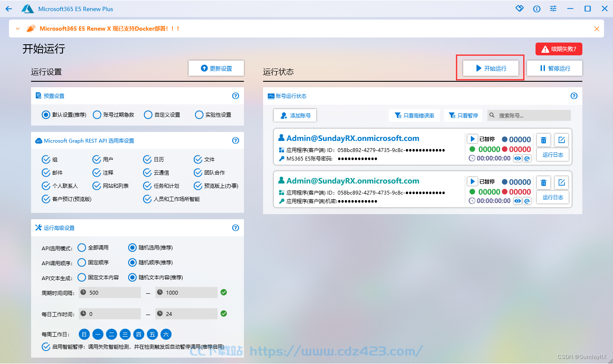Delete the account with 应用程序(客户端)机密

point(544,183)
